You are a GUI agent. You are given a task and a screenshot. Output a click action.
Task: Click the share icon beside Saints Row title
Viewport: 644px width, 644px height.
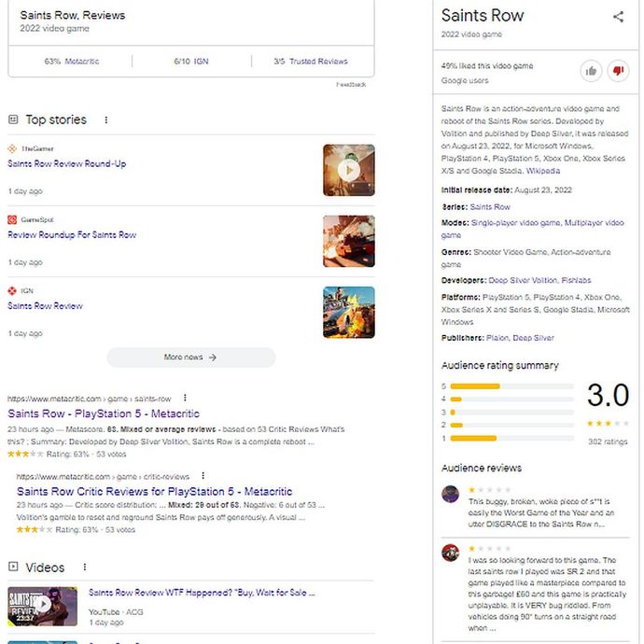point(618,17)
